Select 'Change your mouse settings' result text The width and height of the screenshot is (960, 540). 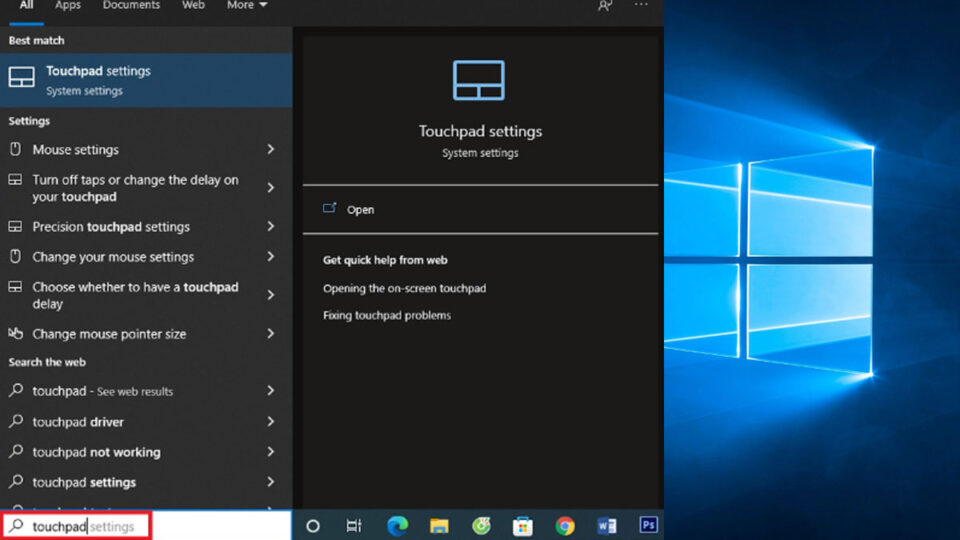[x=113, y=257]
